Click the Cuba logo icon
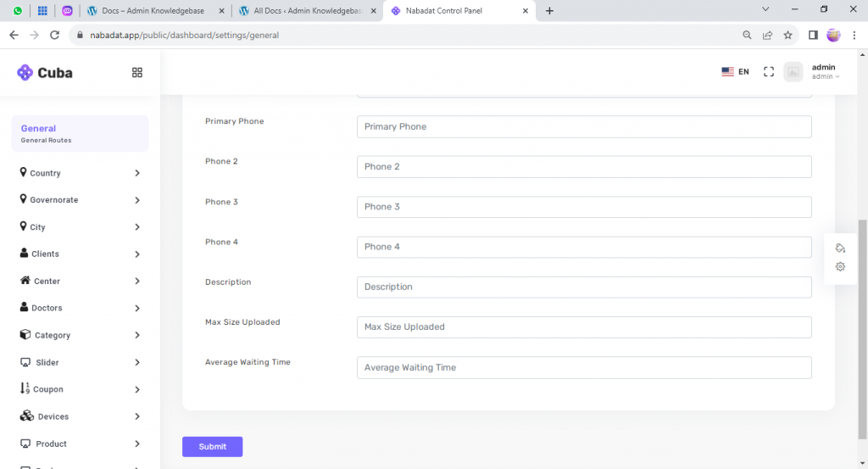Viewport: 868px width, 469px height. [25, 73]
